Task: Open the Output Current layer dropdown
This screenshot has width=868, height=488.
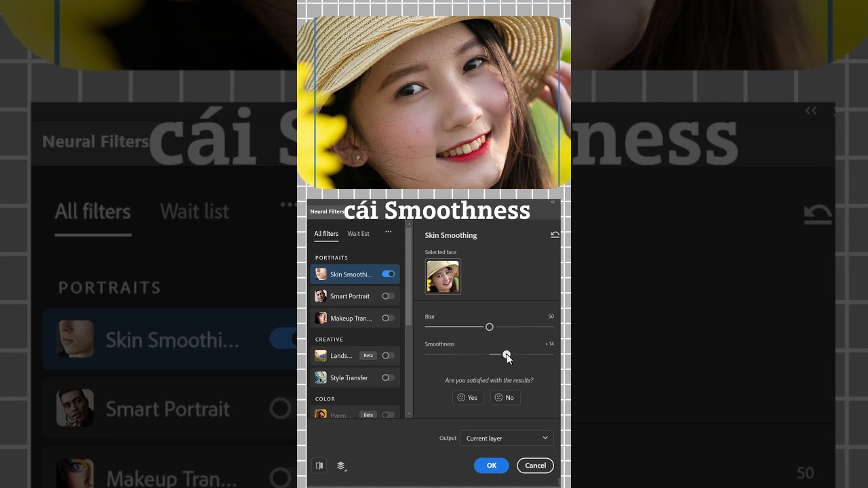Action: point(507,438)
